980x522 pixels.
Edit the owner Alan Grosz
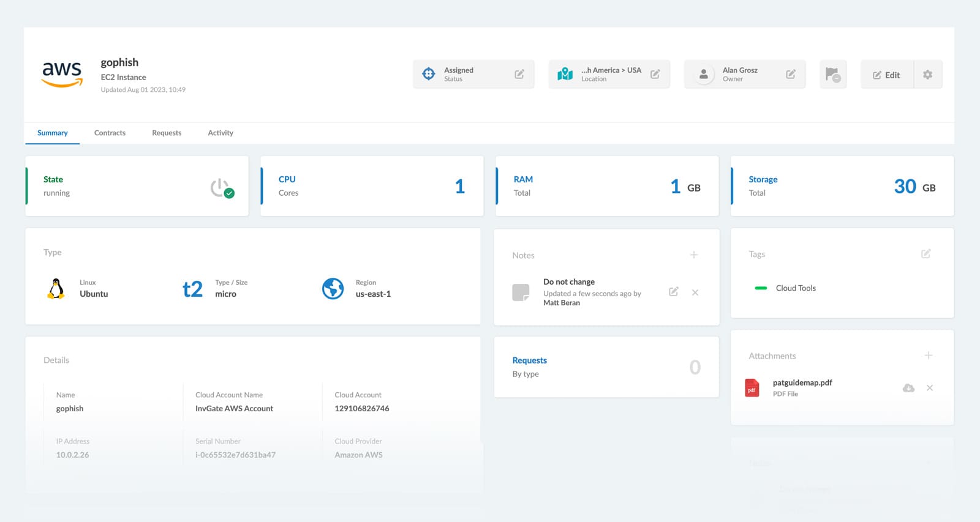pyautogui.click(x=791, y=74)
